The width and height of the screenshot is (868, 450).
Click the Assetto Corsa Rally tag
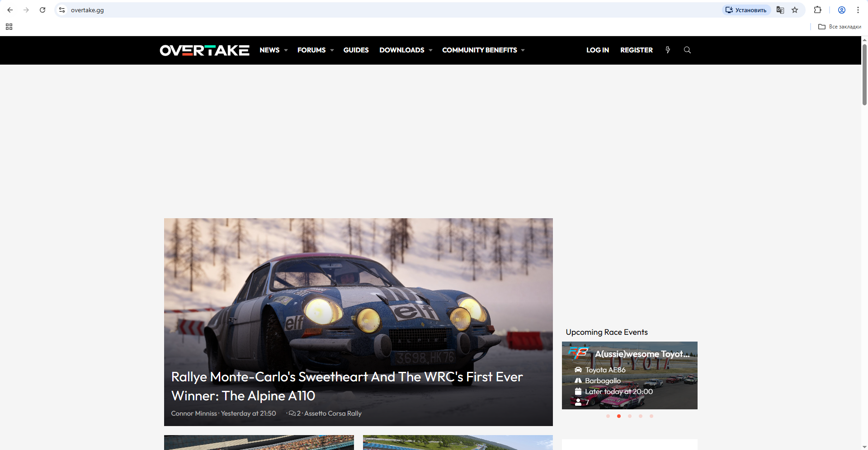[333, 413]
